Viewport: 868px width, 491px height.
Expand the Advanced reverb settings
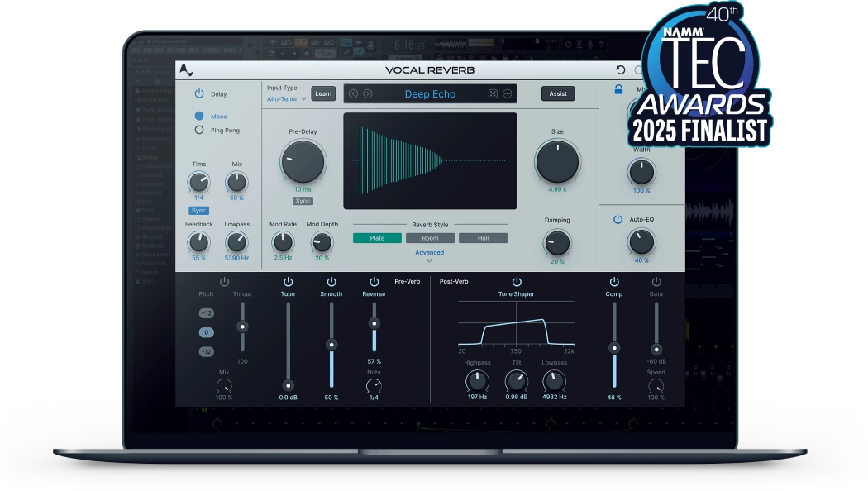pyautogui.click(x=430, y=255)
